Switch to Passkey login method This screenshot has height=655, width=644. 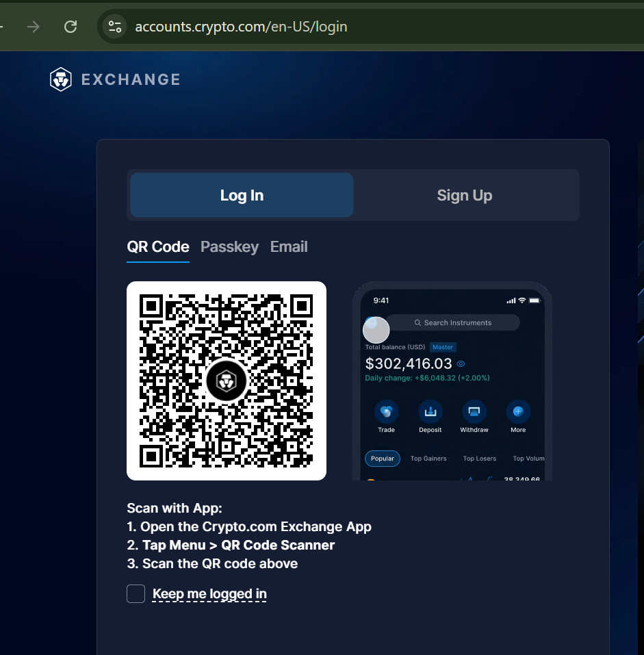point(229,247)
